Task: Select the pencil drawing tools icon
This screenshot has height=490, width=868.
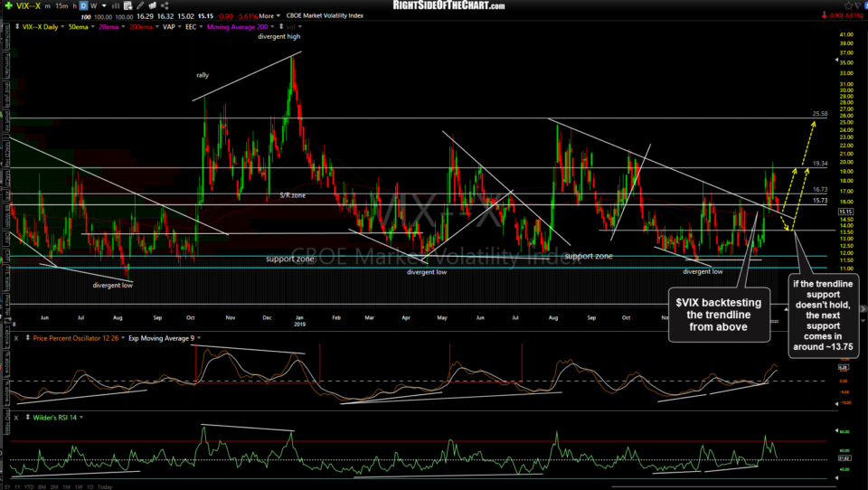Action: (x=140, y=5)
